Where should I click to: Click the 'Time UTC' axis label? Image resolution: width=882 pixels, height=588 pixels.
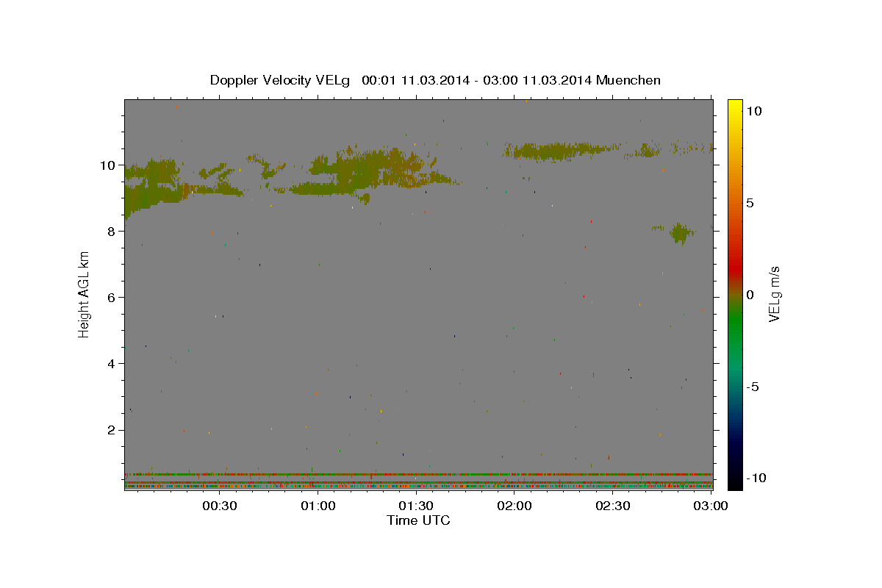pyautogui.click(x=418, y=520)
